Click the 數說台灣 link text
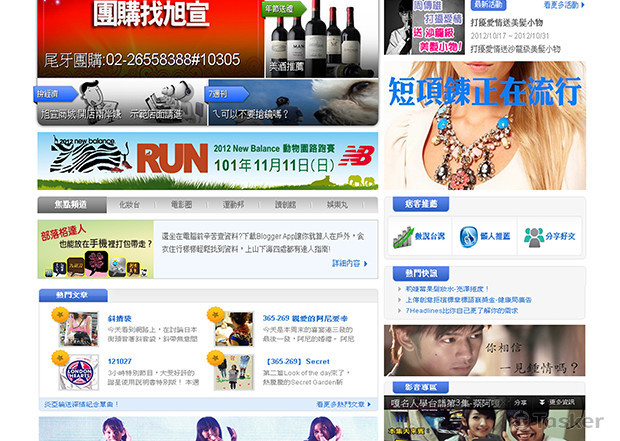 [x=430, y=236]
